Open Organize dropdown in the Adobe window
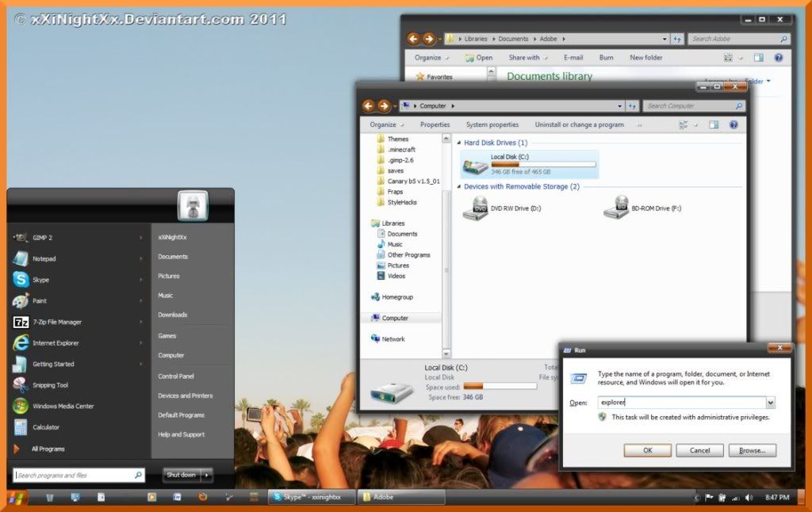Screen dimensions: 812x512 tap(431, 58)
